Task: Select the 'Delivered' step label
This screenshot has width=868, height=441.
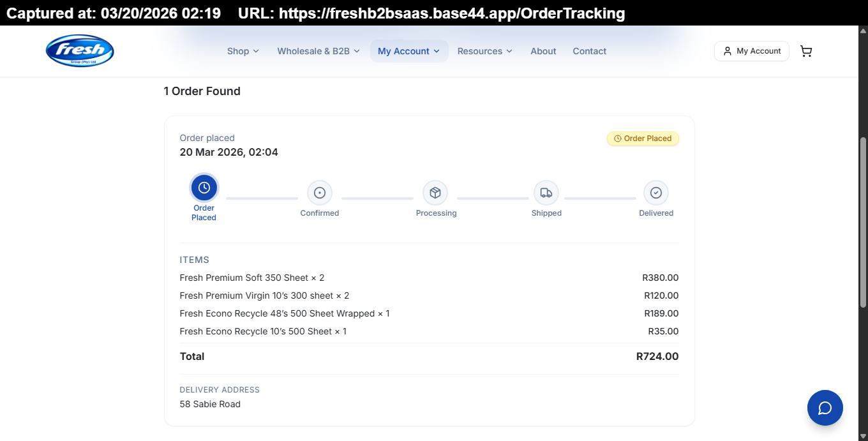Action: tap(656, 213)
